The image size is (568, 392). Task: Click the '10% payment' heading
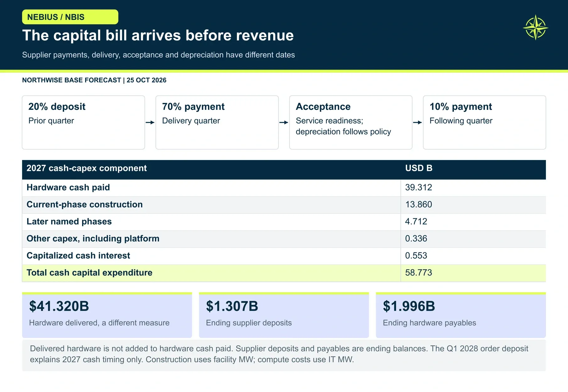click(461, 107)
